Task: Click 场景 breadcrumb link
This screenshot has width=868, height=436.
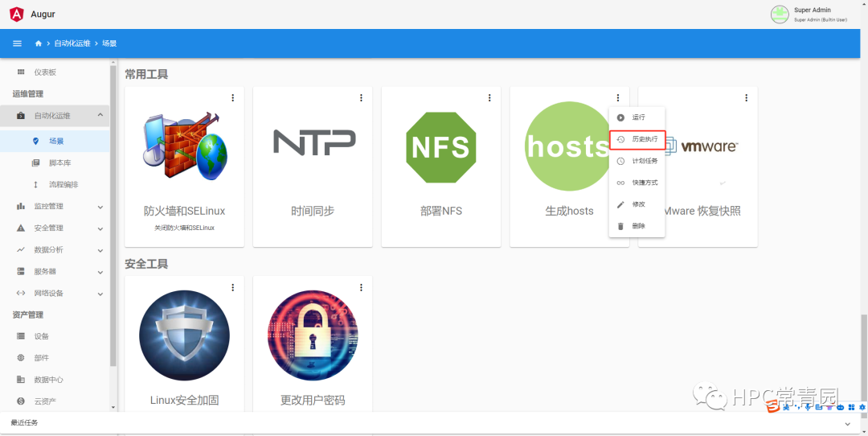Action: point(109,43)
